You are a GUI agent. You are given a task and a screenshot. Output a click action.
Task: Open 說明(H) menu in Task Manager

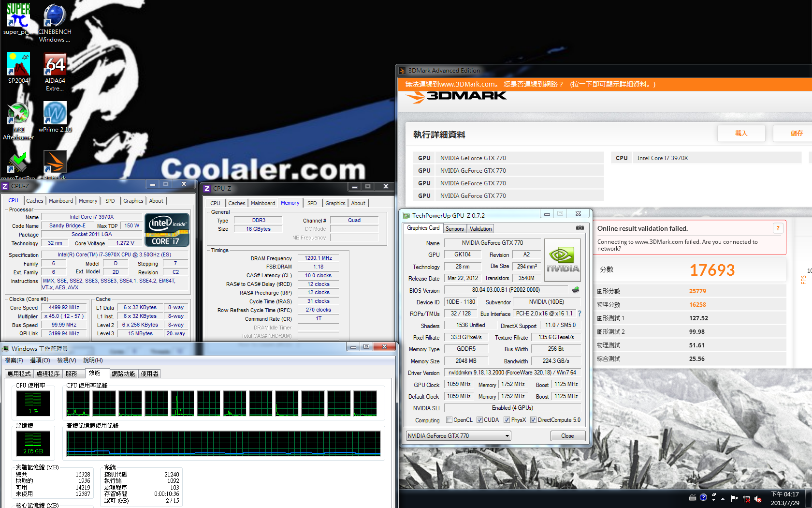[93, 360]
